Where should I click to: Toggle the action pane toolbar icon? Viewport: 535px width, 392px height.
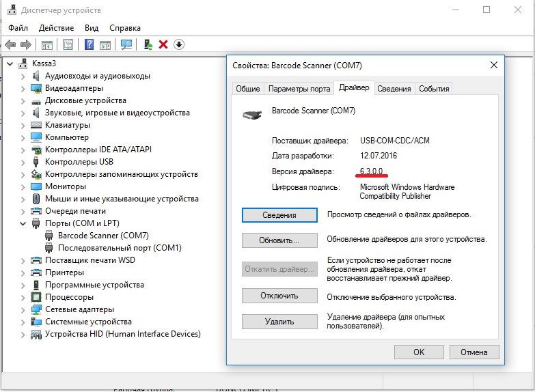[105, 44]
